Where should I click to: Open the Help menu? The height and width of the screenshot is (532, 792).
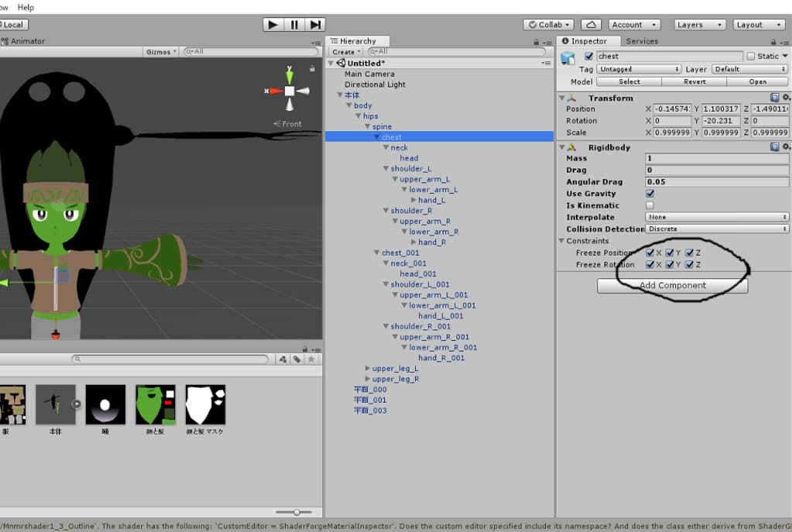click(x=26, y=7)
